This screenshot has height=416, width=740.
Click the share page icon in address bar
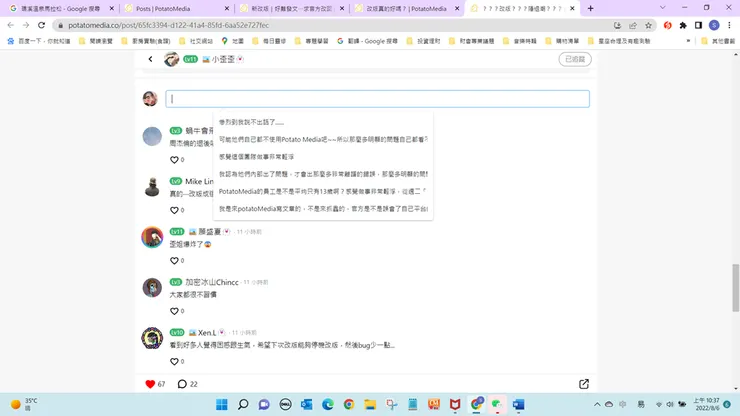tap(633, 25)
